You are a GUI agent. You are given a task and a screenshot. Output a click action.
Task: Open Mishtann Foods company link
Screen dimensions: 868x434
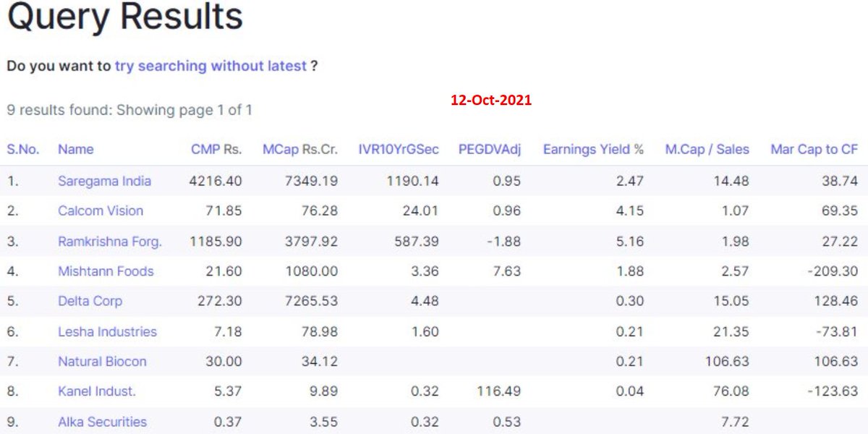pos(106,271)
